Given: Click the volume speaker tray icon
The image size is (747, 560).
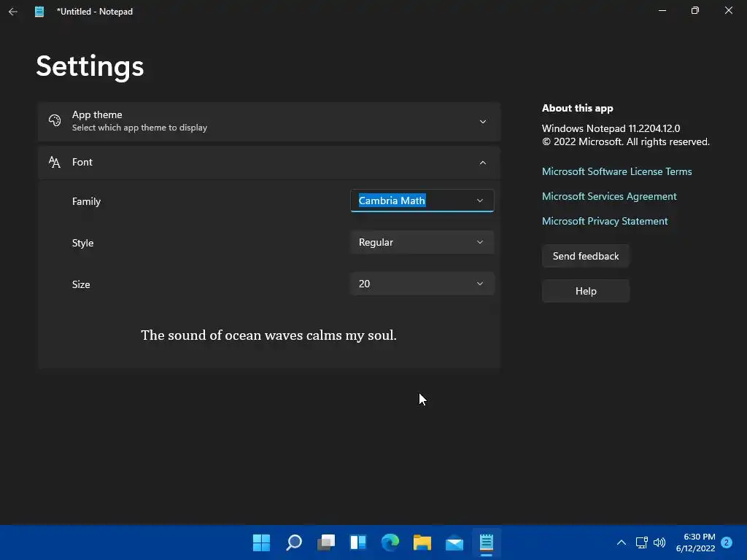Looking at the screenshot, I should pos(659,542).
